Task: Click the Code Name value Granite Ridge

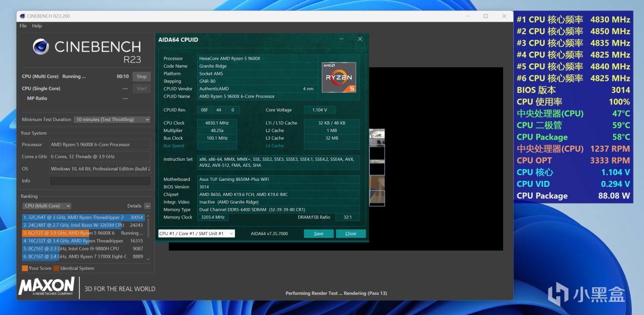Action: point(257,66)
